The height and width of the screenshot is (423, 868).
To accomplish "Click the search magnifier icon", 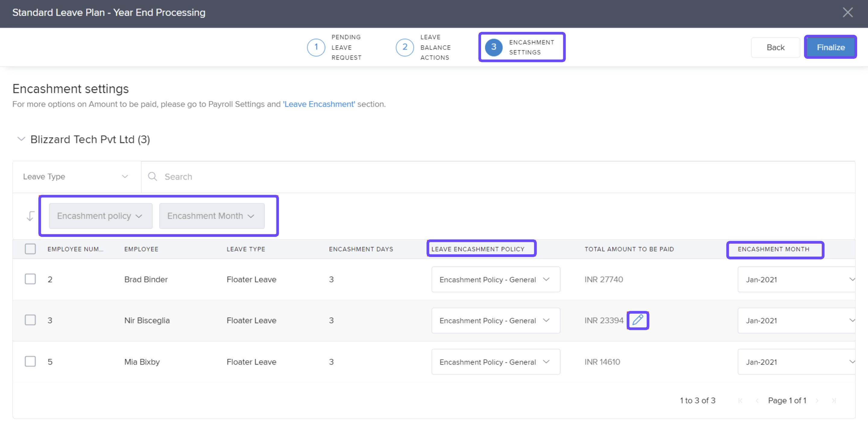I will pyautogui.click(x=152, y=177).
